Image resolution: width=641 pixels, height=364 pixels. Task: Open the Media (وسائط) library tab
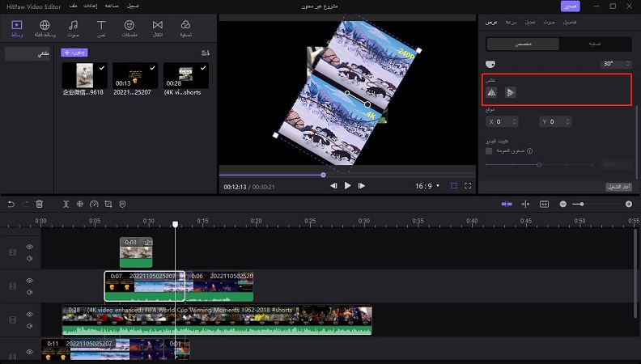coord(17,28)
